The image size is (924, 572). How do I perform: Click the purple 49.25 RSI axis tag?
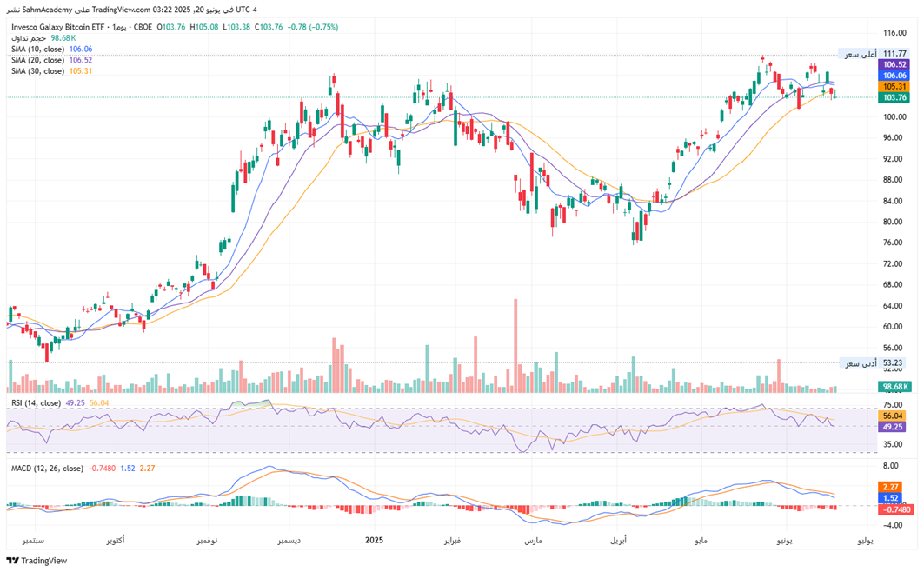pyautogui.click(x=892, y=427)
